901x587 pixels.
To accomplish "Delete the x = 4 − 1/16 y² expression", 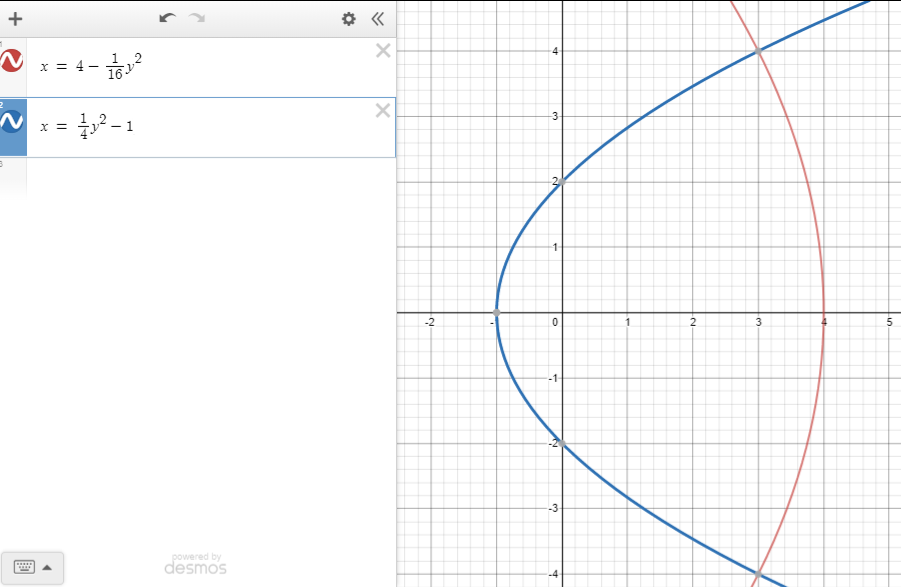I will click(x=382, y=51).
